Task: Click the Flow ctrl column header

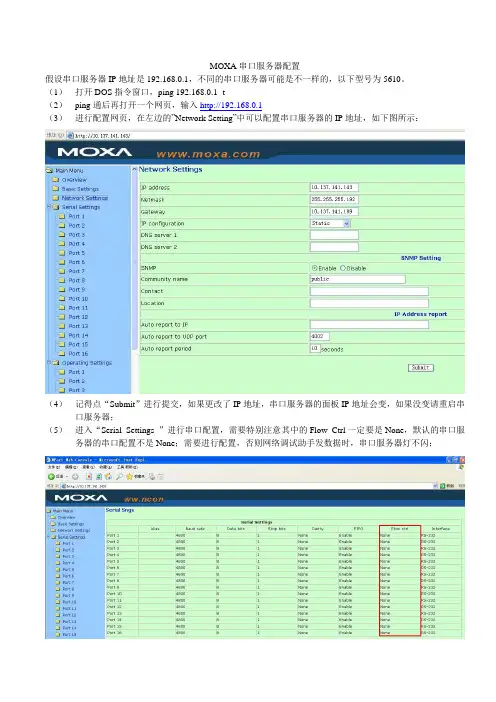Action: pos(400,529)
